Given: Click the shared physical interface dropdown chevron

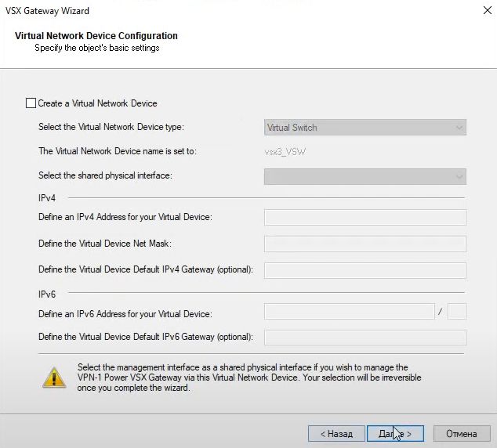Looking at the screenshot, I should [459, 177].
